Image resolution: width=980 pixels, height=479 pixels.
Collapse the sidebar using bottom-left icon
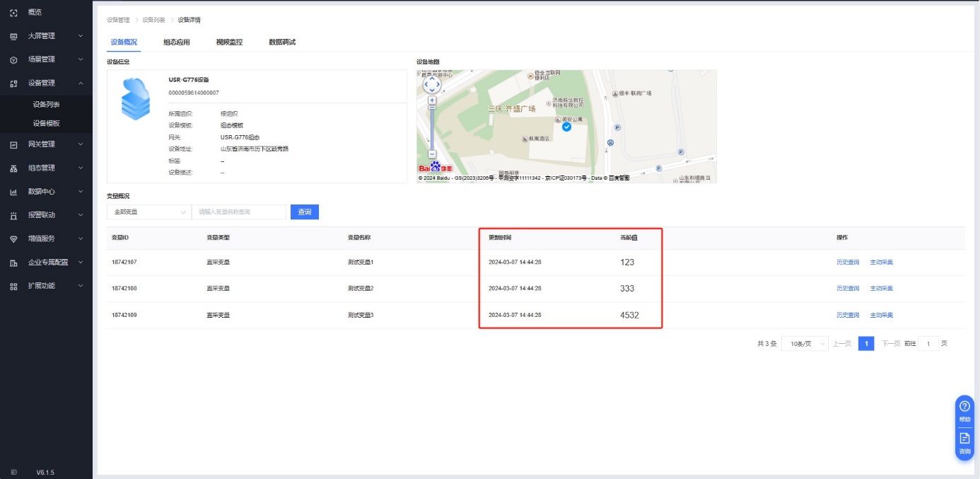coord(13,472)
